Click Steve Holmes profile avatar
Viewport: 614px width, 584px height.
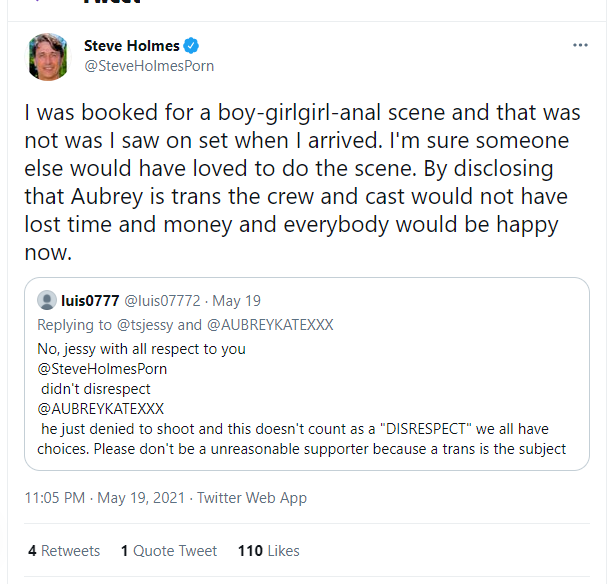pos(48,56)
